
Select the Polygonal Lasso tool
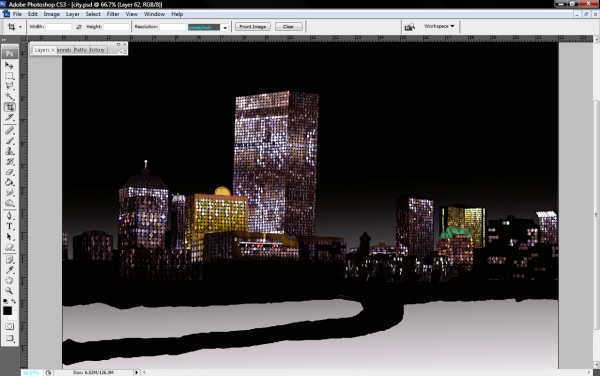[x=9, y=86]
